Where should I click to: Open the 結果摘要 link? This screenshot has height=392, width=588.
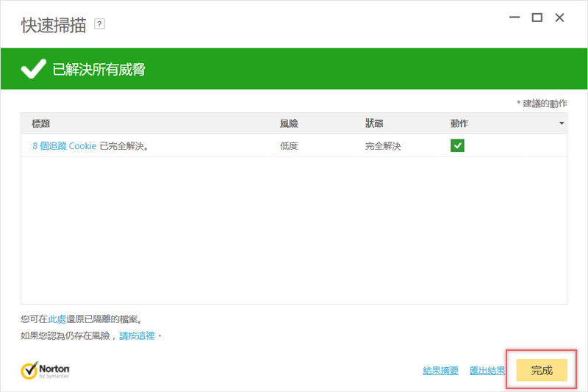click(x=441, y=371)
